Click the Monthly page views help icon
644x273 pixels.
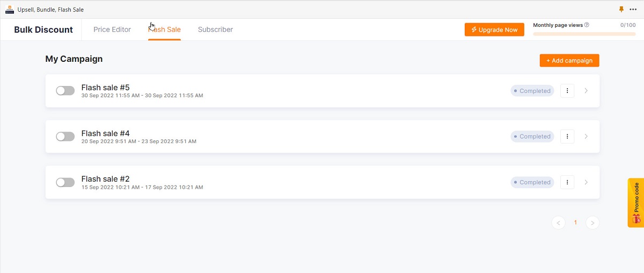587,25
